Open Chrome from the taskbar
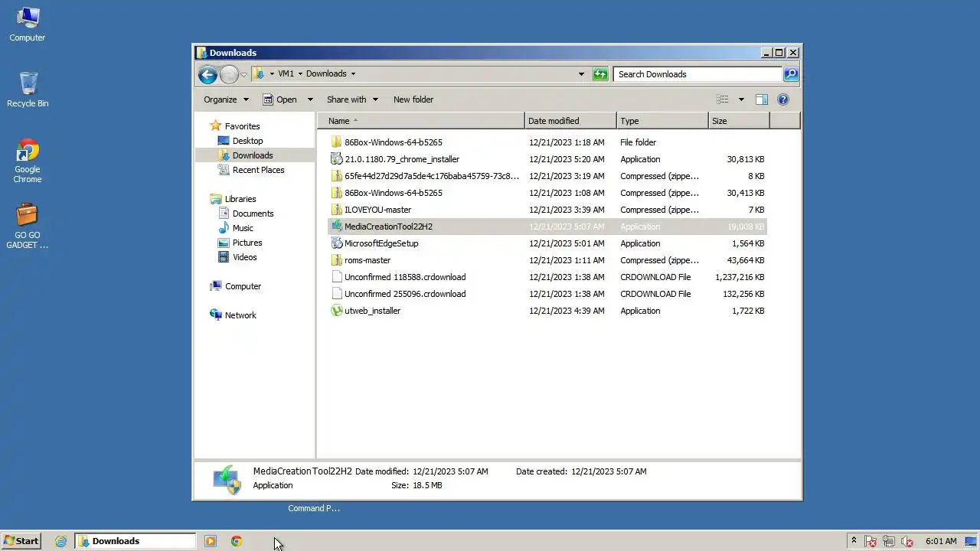The image size is (980, 551). pos(237,541)
